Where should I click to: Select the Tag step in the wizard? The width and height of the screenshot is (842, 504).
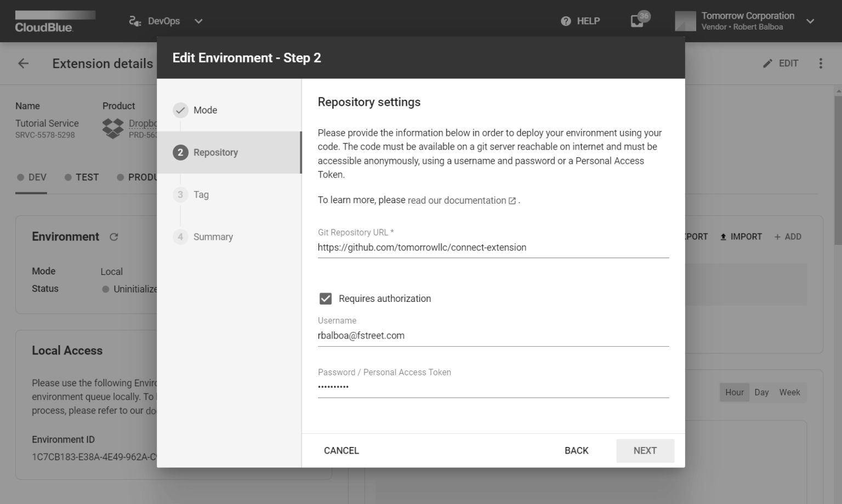tap(229, 194)
